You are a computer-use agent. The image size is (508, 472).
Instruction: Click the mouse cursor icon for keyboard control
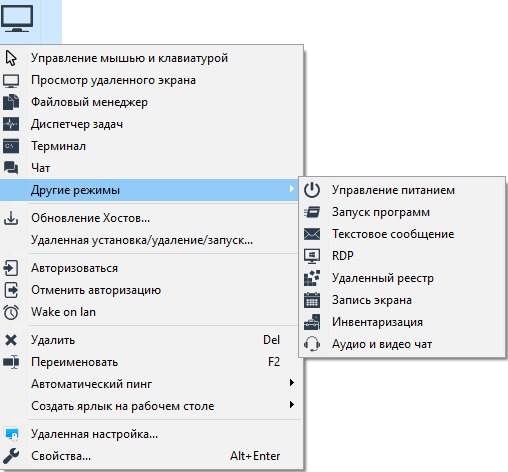point(11,58)
